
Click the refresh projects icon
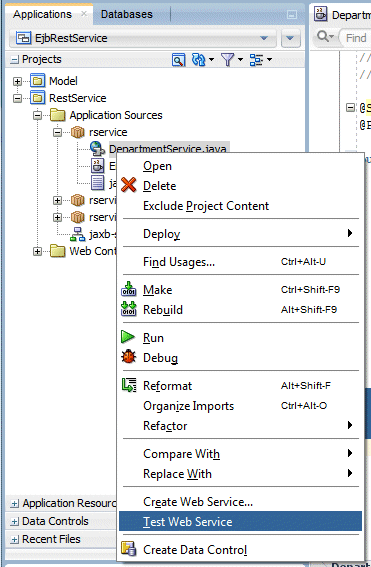(x=199, y=60)
